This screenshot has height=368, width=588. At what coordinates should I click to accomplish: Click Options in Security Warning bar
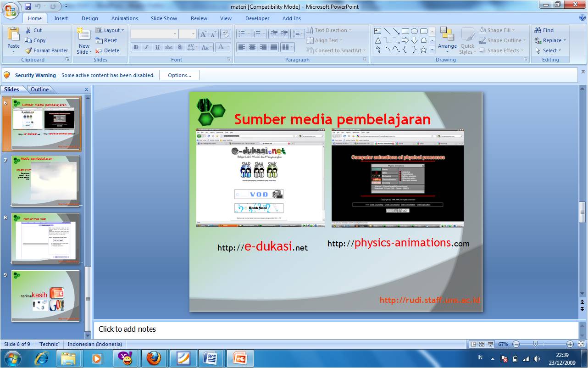(179, 75)
